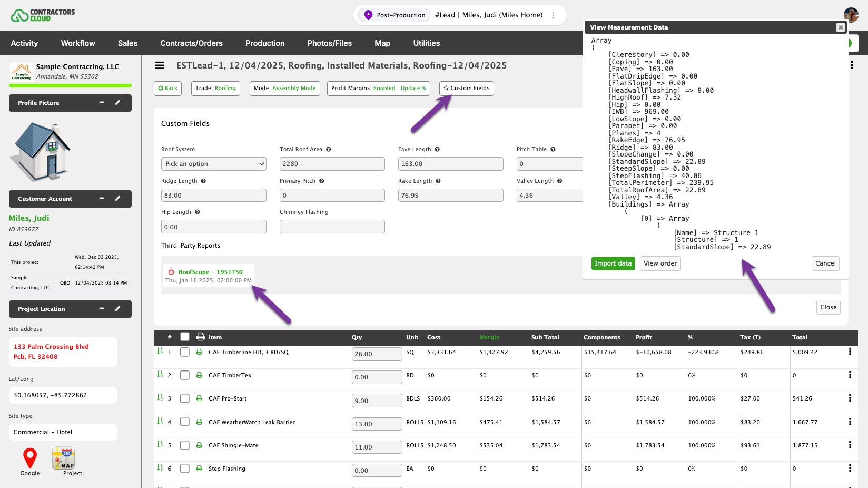868x488 pixels.
Task: Open the Workflow menu
Action: [78, 43]
